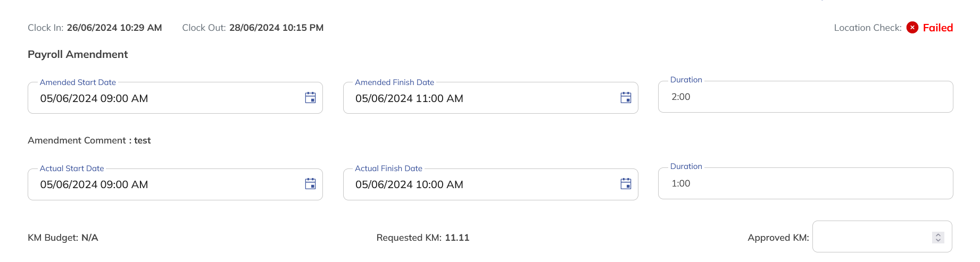Click the red Failed status text

coord(937,28)
